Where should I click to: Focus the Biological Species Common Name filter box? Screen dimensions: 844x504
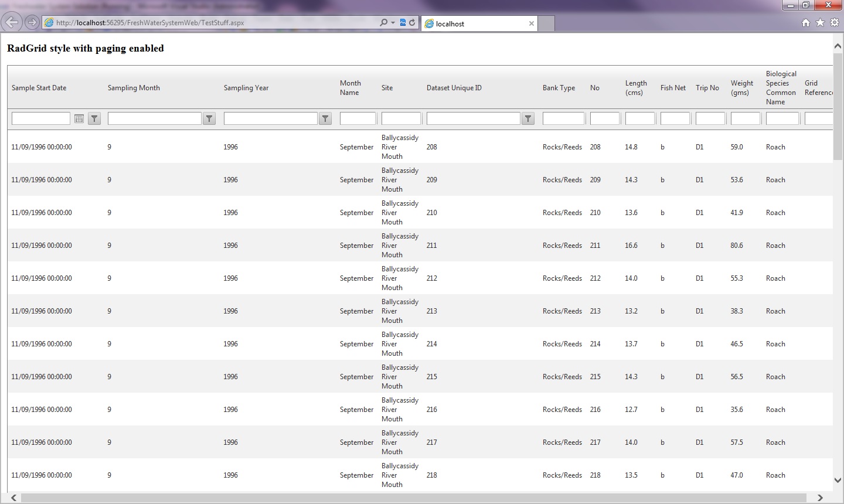[x=782, y=118]
